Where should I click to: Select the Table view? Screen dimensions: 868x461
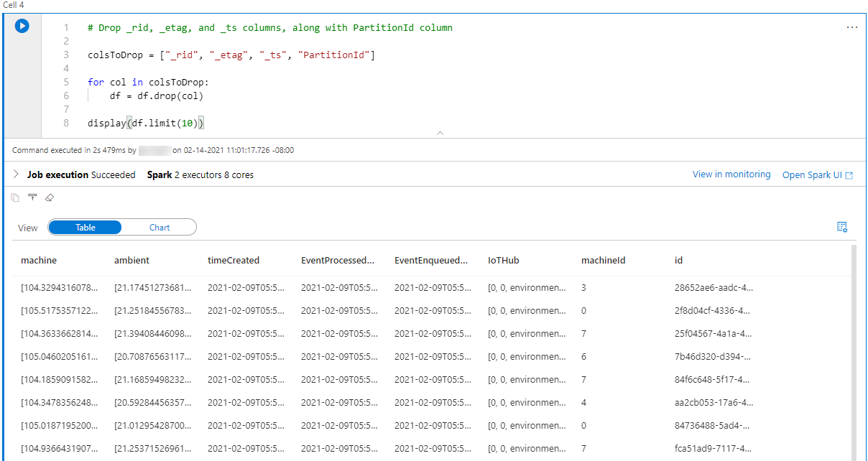pos(85,227)
